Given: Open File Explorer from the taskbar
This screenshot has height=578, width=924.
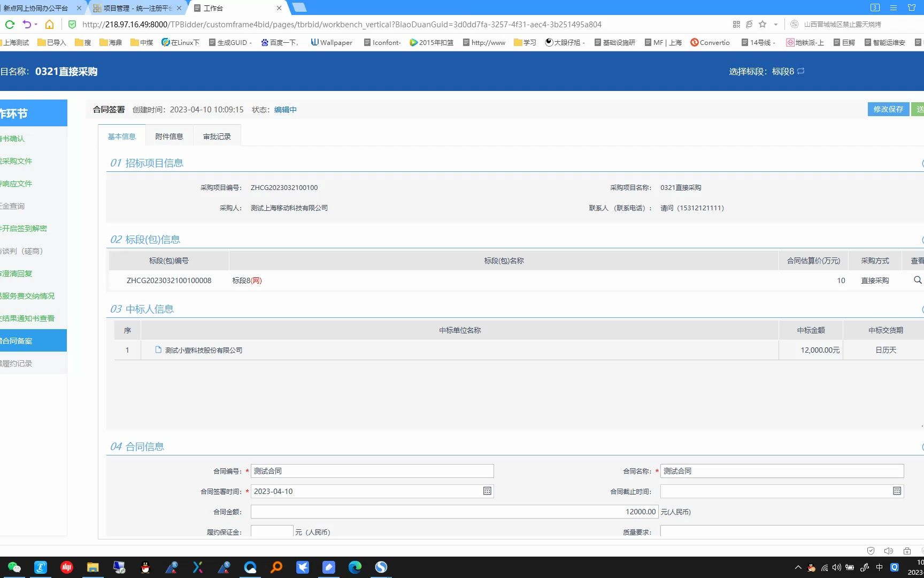Looking at the screenshot, I should coord(93,567).
